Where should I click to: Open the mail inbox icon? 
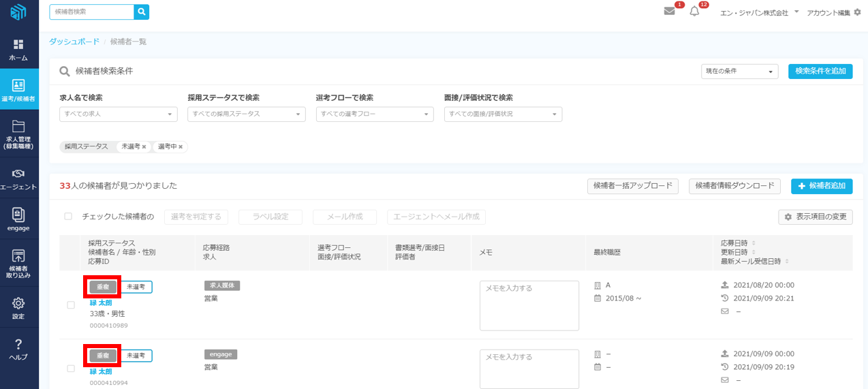669,12
